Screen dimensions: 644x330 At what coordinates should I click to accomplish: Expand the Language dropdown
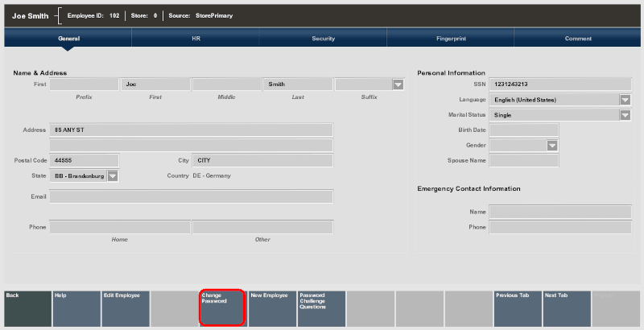tap(625, 100)
